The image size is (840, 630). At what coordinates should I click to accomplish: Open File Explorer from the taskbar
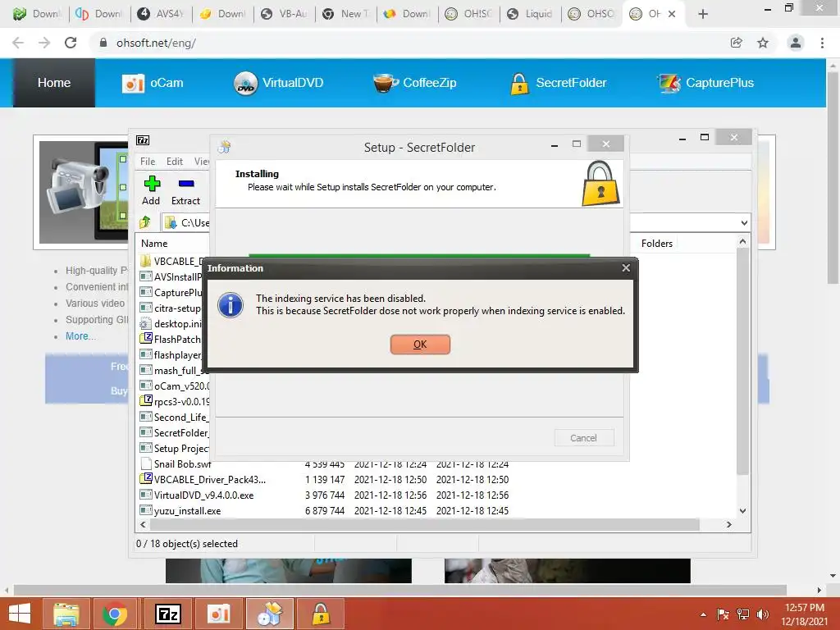pos(66,614)
